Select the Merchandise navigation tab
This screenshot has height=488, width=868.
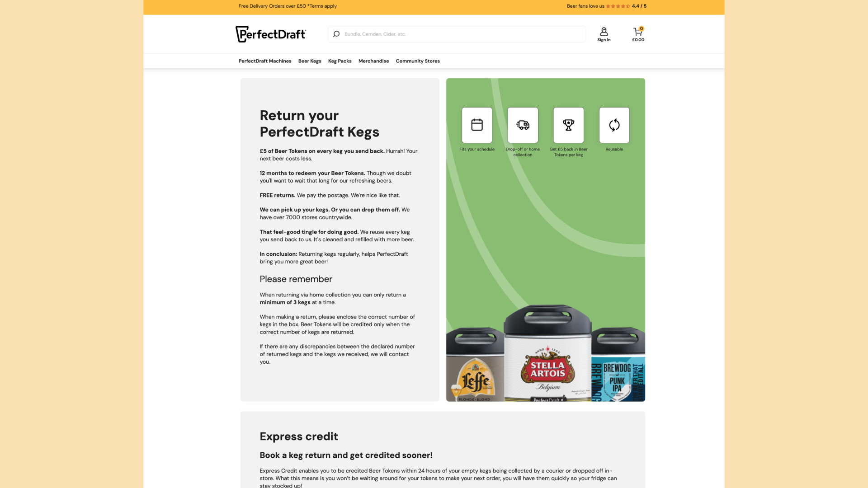point(374,61)
